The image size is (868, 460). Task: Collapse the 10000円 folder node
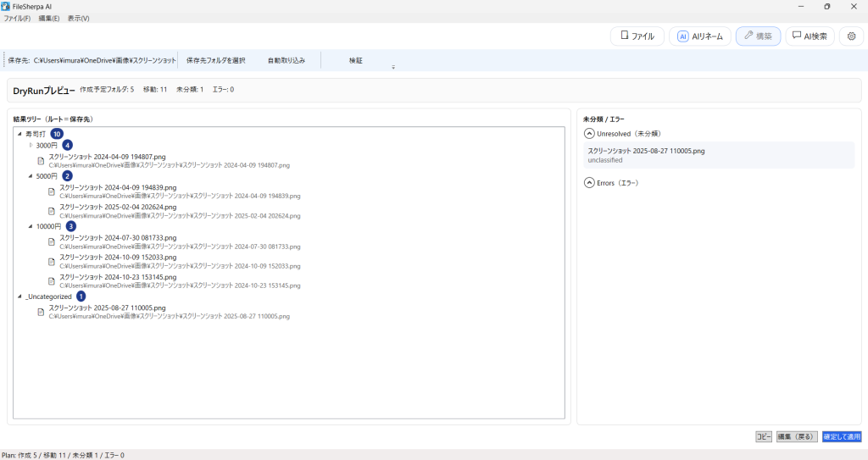(x=31, y=227)
